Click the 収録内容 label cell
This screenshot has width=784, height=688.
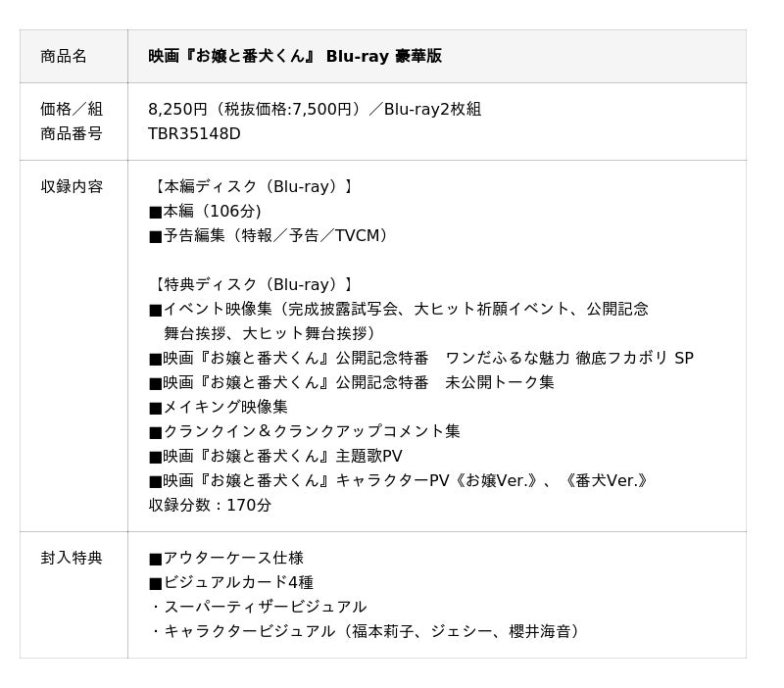click(x=72, y=186)
